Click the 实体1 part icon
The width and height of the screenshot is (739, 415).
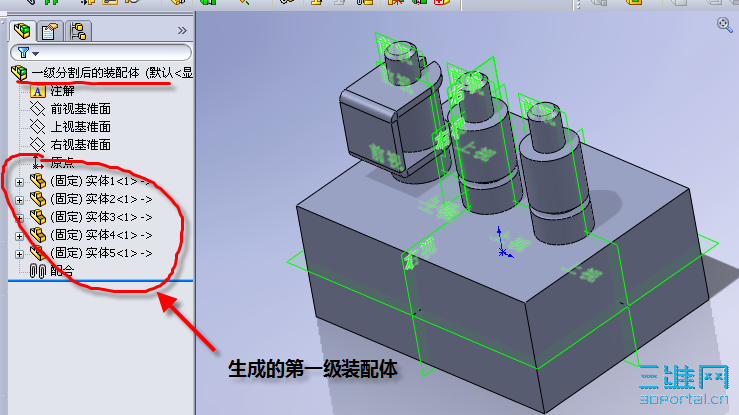(38, 181)
